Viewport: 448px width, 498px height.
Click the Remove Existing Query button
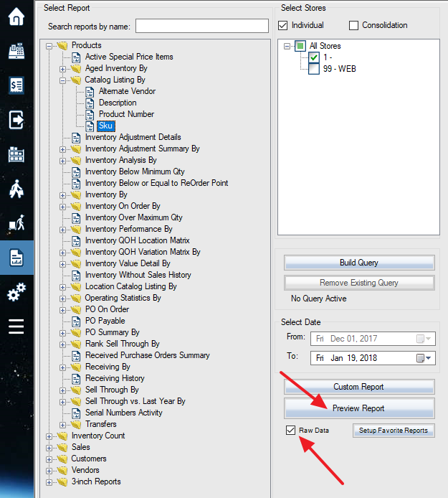click(x=359, y=283)
